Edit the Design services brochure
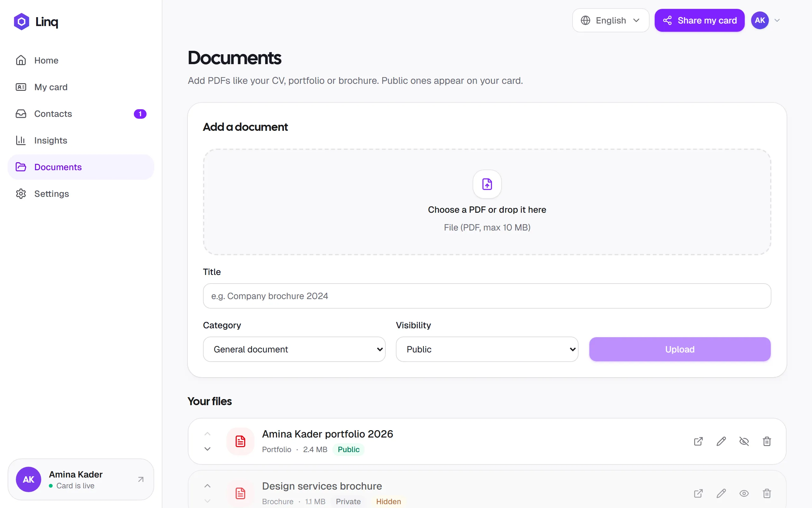 [x=721, y=493]
